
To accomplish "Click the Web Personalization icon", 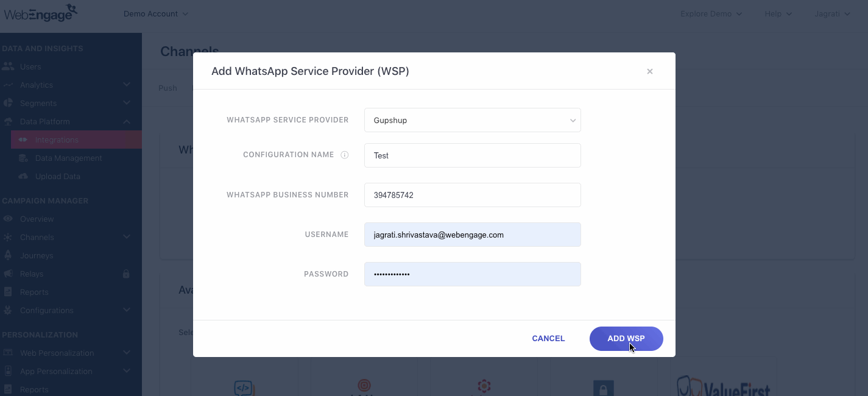I will pyautogui.click(x=8, y=353).
